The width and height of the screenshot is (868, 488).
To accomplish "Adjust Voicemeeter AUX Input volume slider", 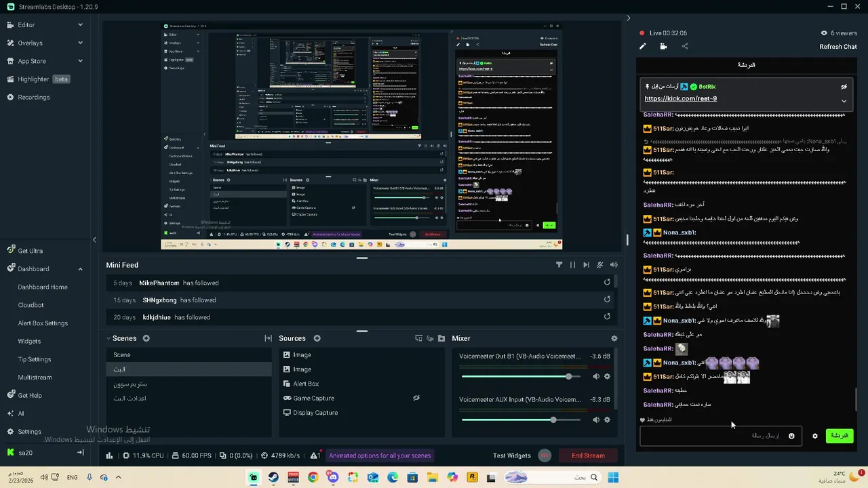I will click(521, 420).
